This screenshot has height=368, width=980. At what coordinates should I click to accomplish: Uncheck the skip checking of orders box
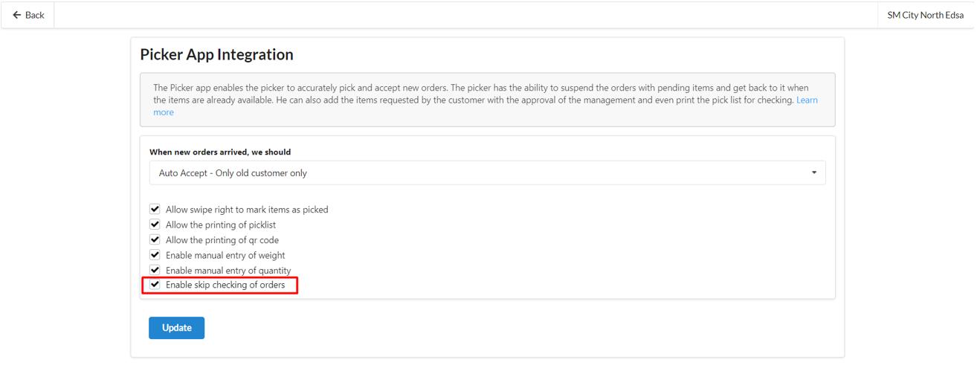(x=155, y=285)
